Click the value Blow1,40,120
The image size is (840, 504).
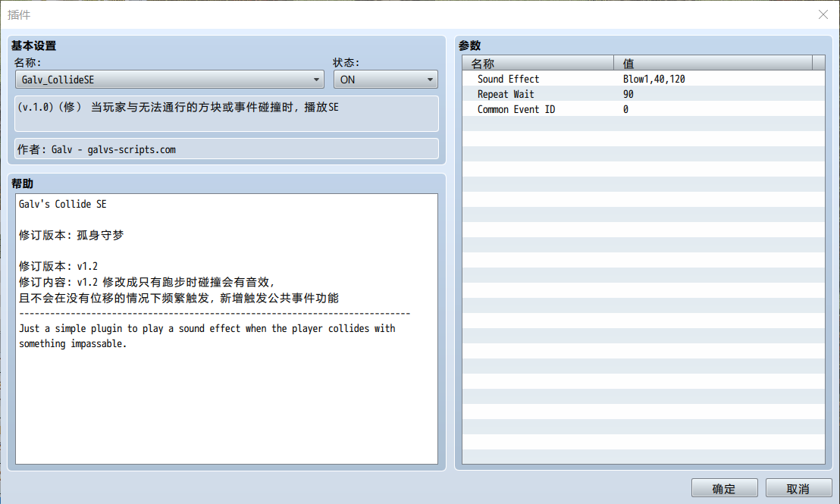(x=654, y=79)
